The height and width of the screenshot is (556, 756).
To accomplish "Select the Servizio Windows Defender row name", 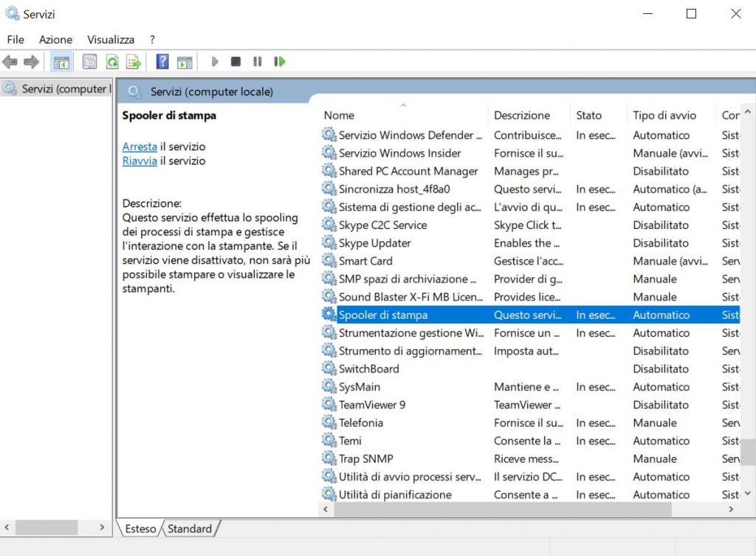I will [410, 135].
